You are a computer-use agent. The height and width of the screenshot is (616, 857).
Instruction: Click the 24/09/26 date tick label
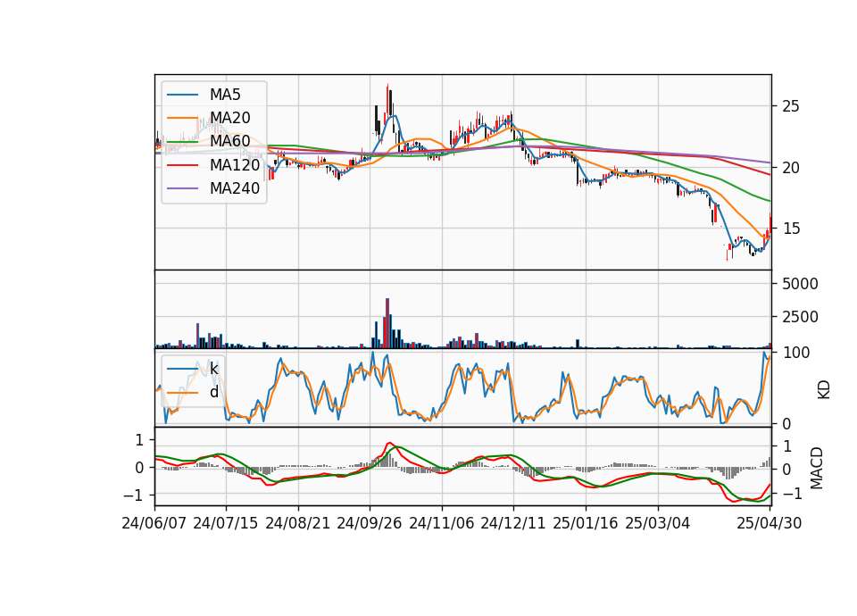(x=370, y=523)
